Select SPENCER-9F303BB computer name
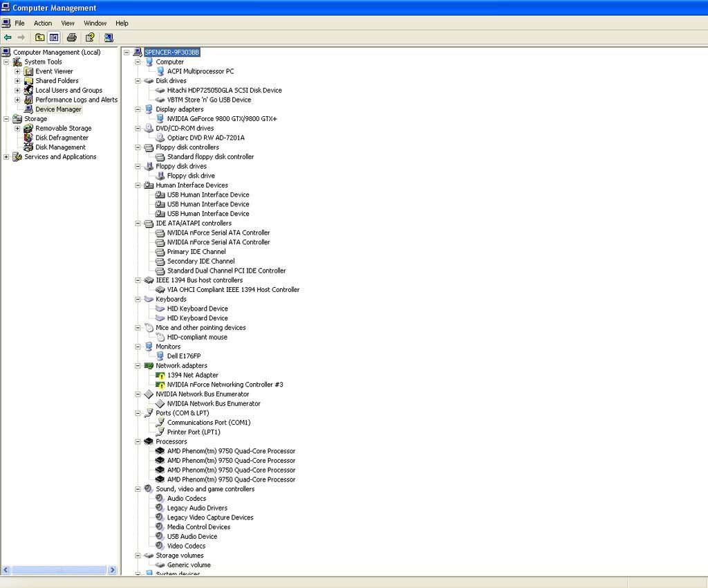Screen dimensions: 708x588 pyautogui.click(x=172, y=53)
